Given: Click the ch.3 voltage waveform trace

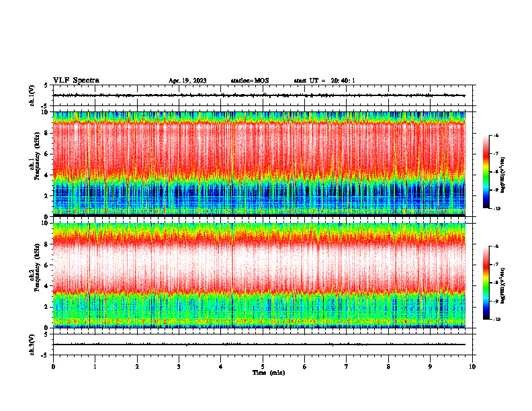Looking at the screenshot, I should pos(259,345).
